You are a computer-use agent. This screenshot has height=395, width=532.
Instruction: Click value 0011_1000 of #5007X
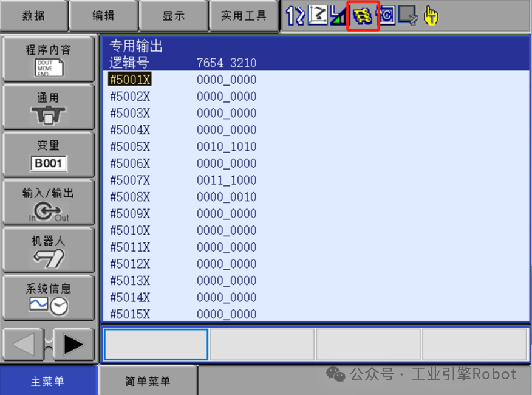tap(227, 180)
